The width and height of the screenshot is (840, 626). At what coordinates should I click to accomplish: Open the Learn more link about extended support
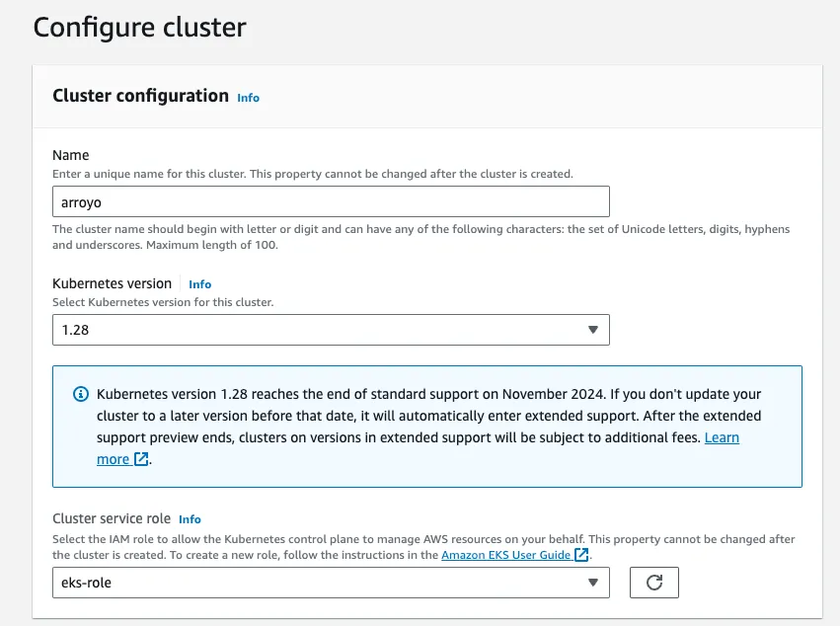tap(722, 437)
